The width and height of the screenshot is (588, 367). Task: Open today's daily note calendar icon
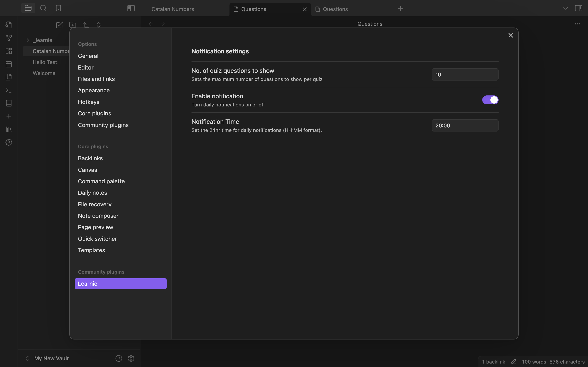[x=9, y=64]
